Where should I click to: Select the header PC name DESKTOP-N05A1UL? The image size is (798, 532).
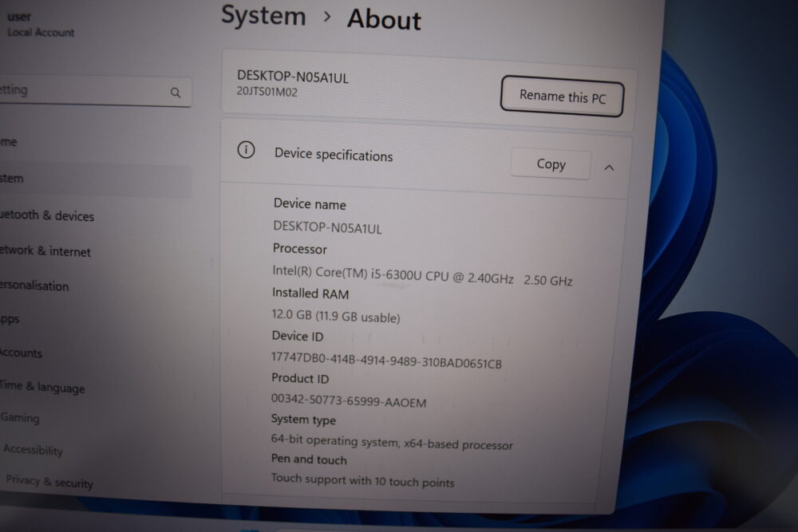tap(293, 77)
